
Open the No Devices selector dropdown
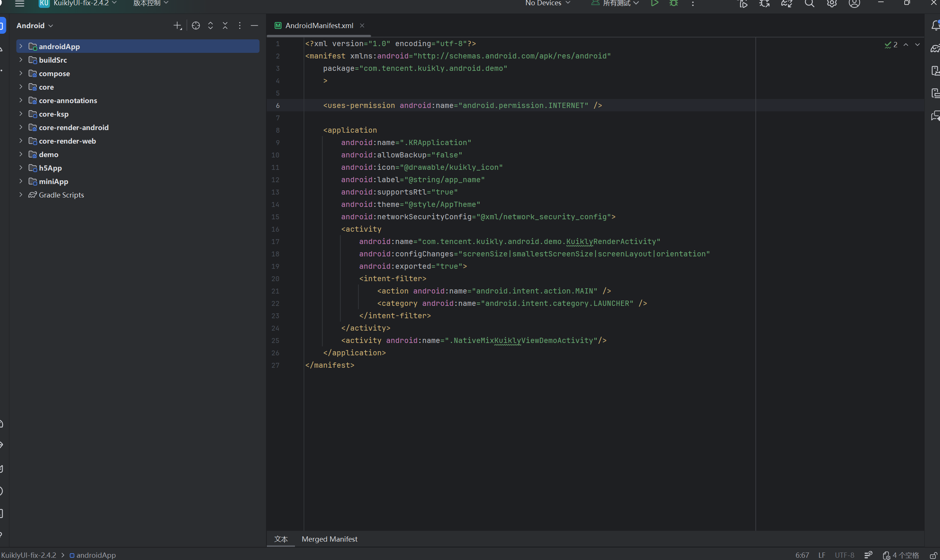coord(547,3)
